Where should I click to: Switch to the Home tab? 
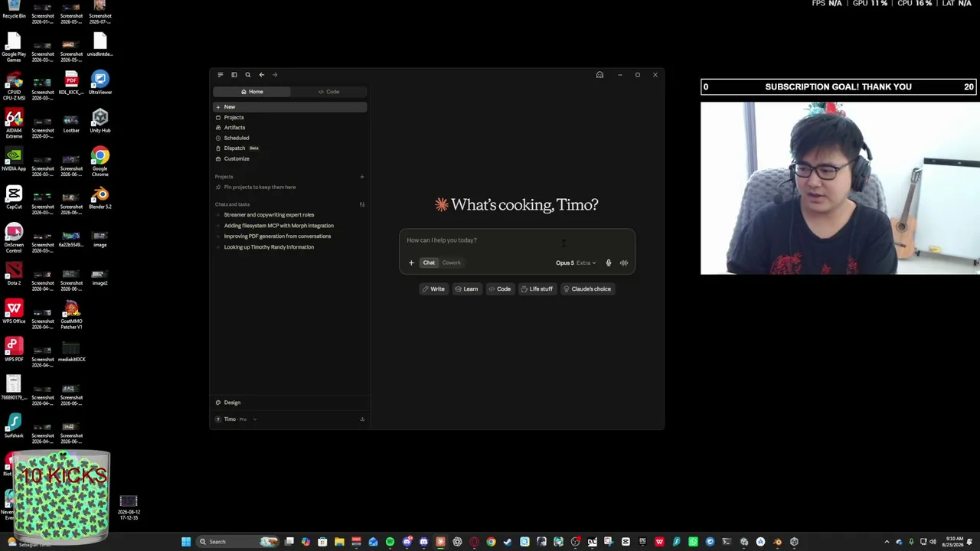252,92
